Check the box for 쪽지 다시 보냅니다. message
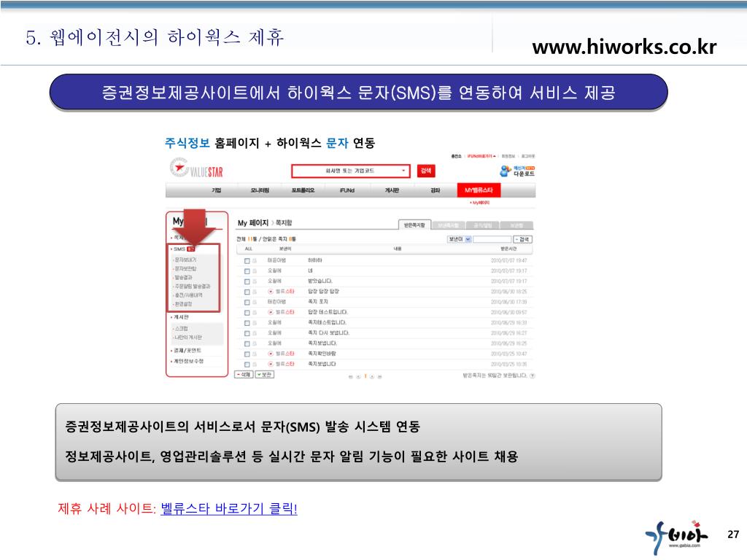Image resolution: width=747 pixels, height=560 pixels. pyautogui.click(x=247, y=333)
